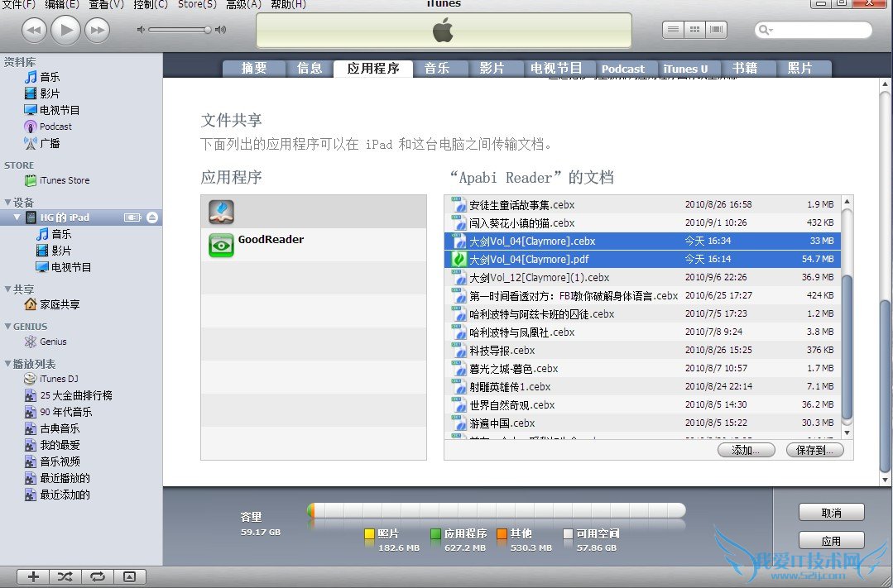This screenshot has height=588, width=893.
Task: Eject HG 的 iPad device
Action: 151,218
